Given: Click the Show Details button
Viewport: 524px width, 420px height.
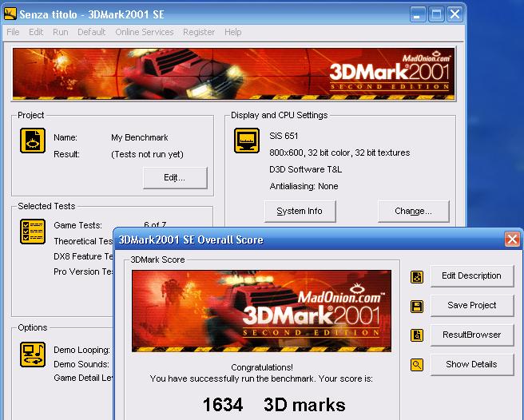Looking at the screenshot, I should pos(472,365).
